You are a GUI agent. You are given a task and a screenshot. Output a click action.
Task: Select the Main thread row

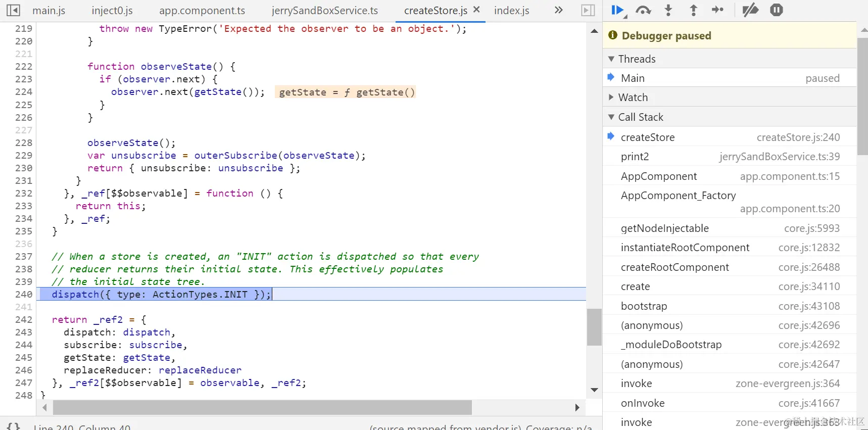pyautogui.click(x=730, y=78)
